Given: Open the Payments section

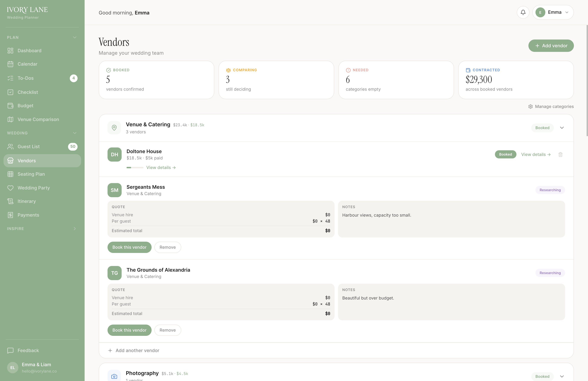Looking at the screenshot, I should [28, 215].
